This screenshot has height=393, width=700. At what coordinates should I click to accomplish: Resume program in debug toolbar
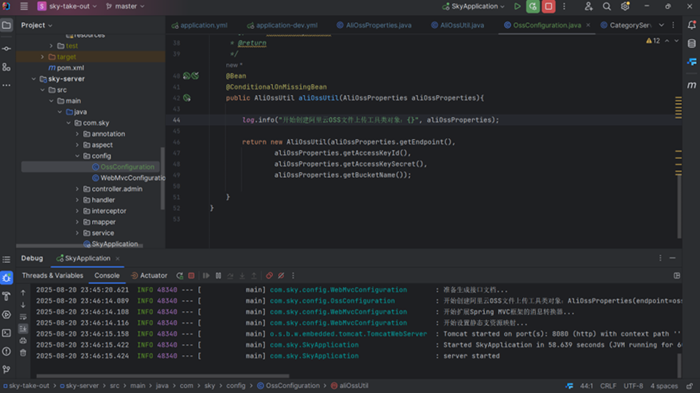click(x=206, y=276)
